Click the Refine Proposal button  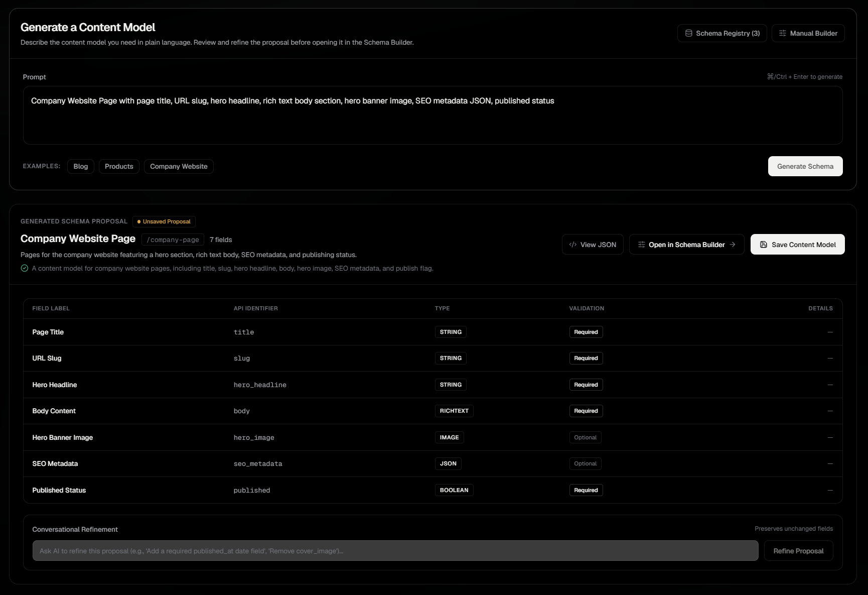tap(798, 551)
